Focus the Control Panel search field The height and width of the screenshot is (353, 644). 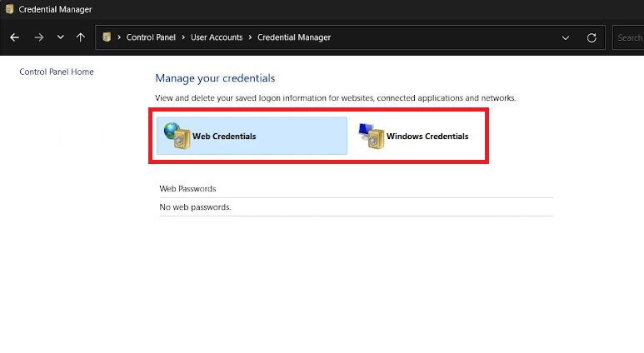coord(629,37)
